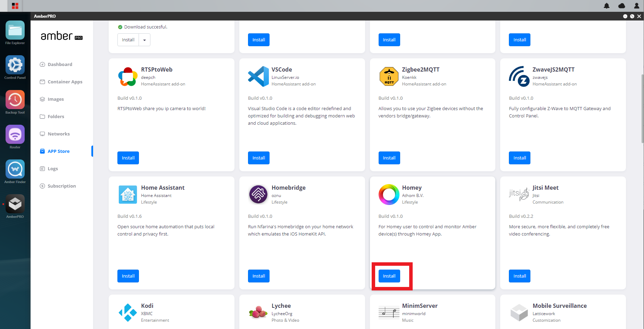Install ZwaveJS2MQTT
Image resolution: width=644 pixels, height=329 pixels.
pos(520,158)
